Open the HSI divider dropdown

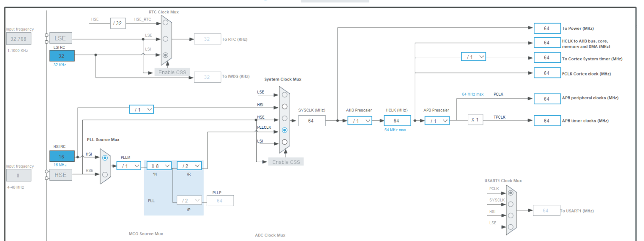coord(141,109)
